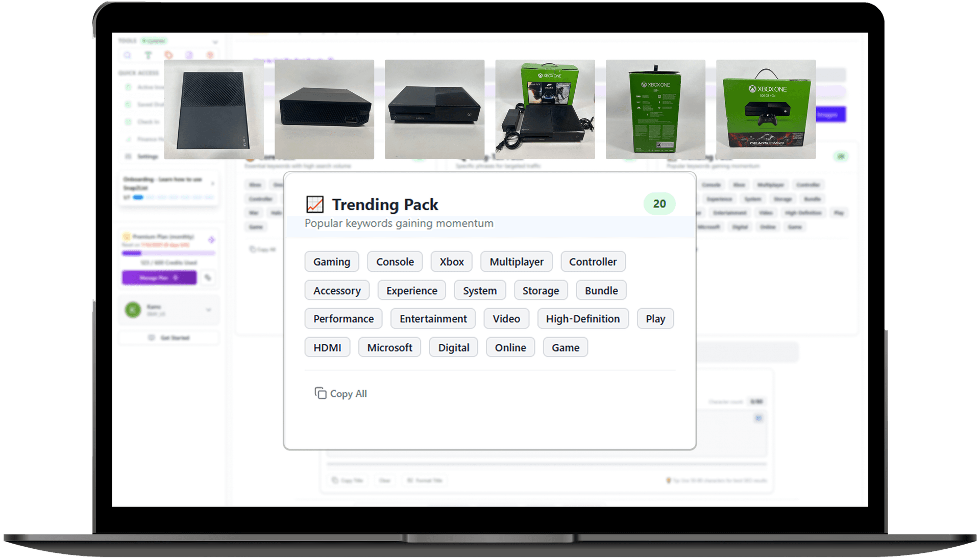Choose the Multiplayer keyword chip
This screenshot has height=559, width=980.
(516, 262)
